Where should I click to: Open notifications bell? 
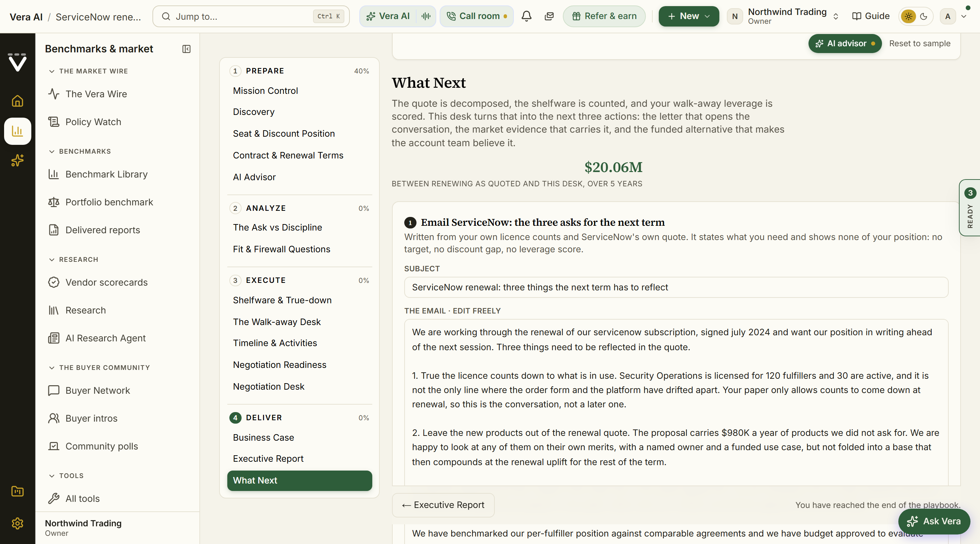526,16
